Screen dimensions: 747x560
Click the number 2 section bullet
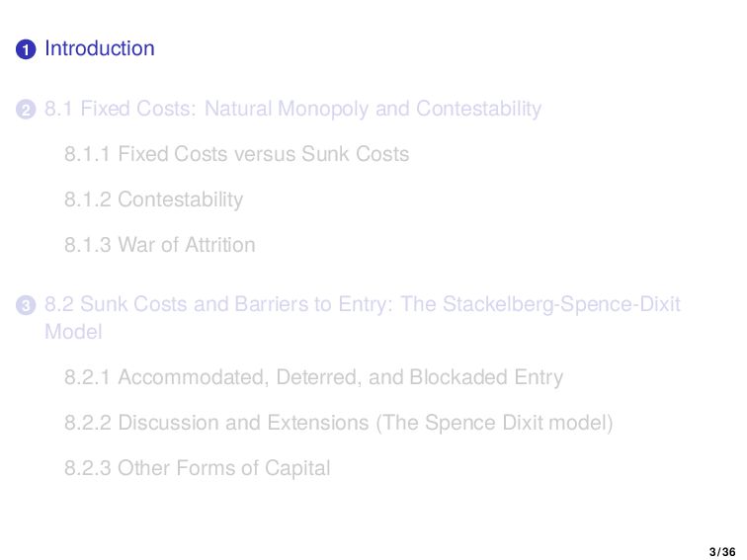coord(26,110)
